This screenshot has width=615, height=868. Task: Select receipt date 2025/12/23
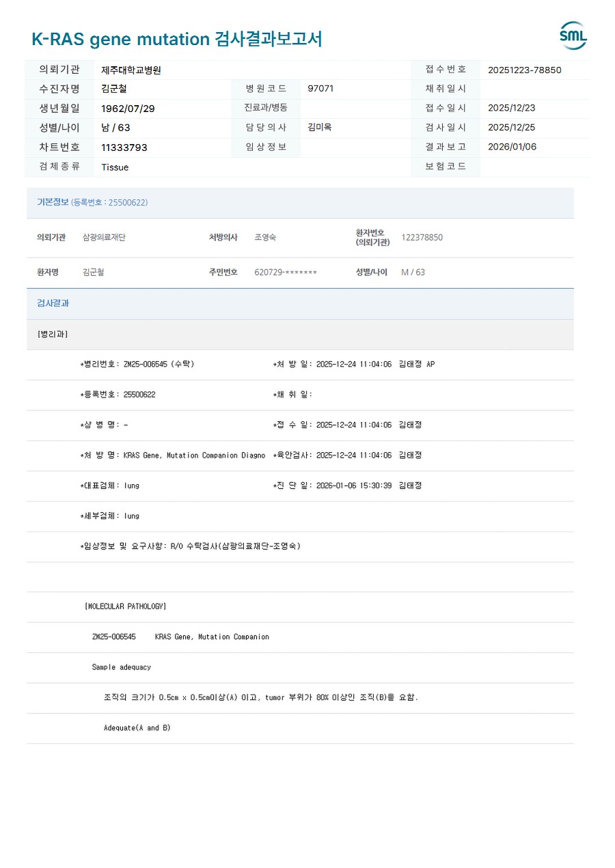[x=512, y=108]
